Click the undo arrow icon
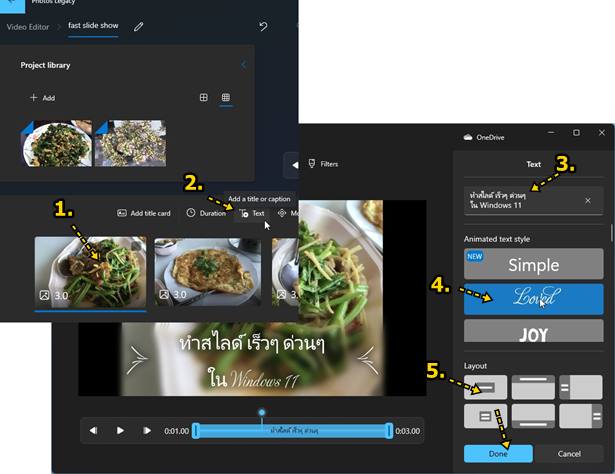 click(x=263, y=26)
